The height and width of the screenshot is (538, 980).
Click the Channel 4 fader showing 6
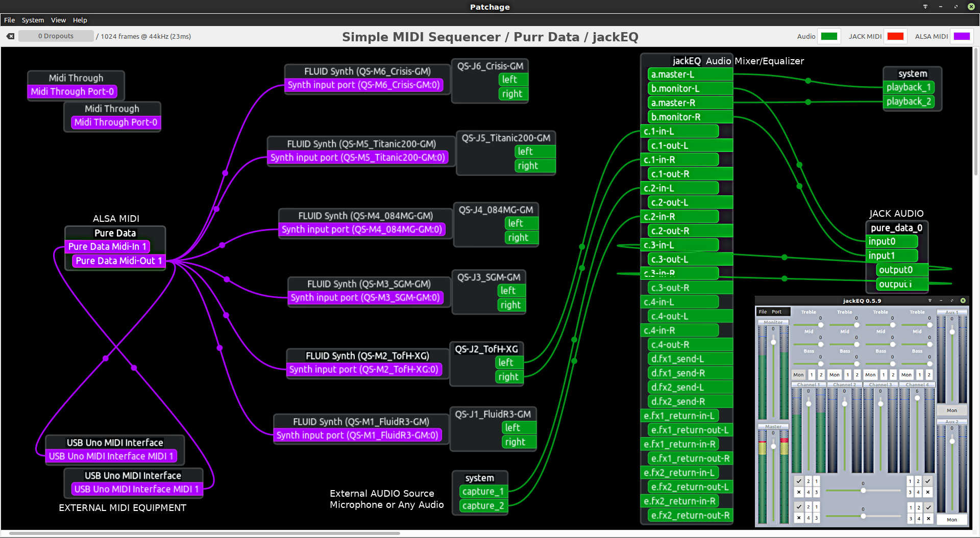click(917, 398)
